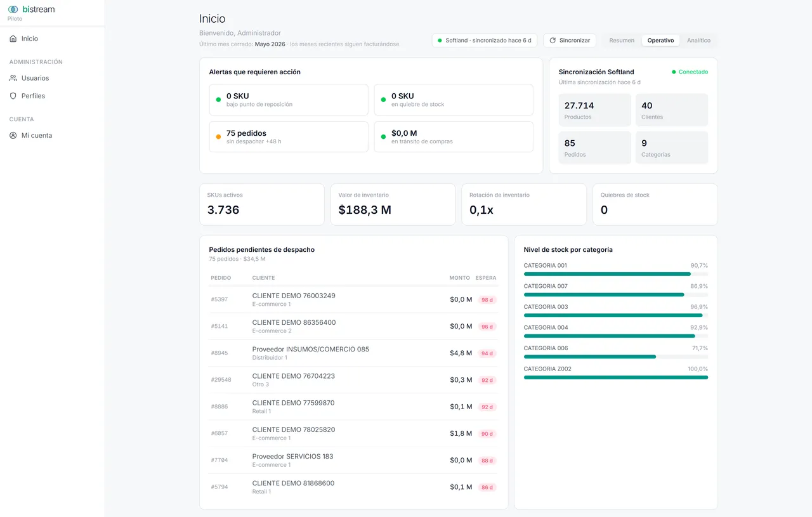Open the $0,0 M en tránsito de compras card

(454, 137)
